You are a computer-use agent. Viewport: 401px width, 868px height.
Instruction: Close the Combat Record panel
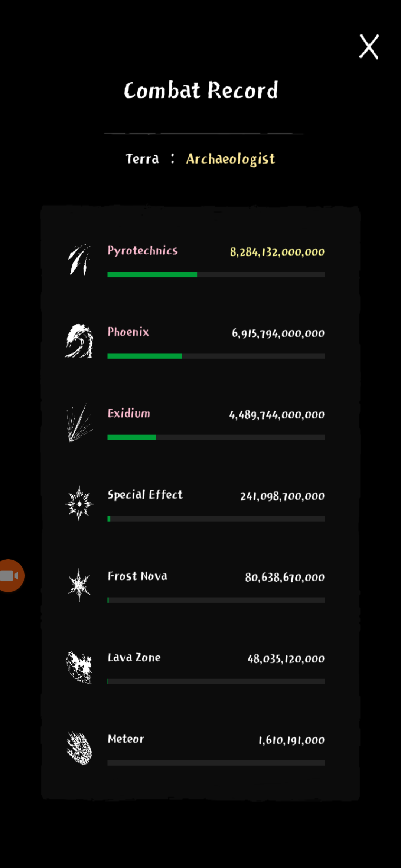369,47
